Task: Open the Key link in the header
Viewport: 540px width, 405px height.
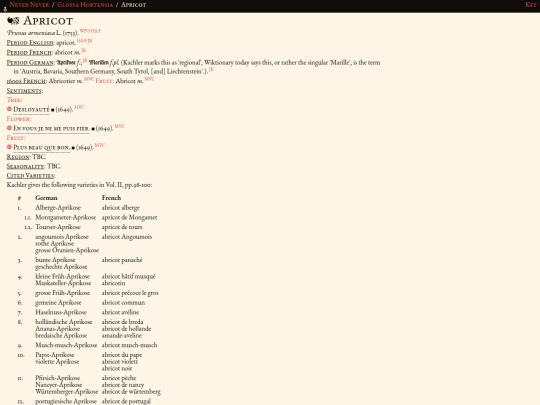Action: pyautogui.click(x=530, y=4)
